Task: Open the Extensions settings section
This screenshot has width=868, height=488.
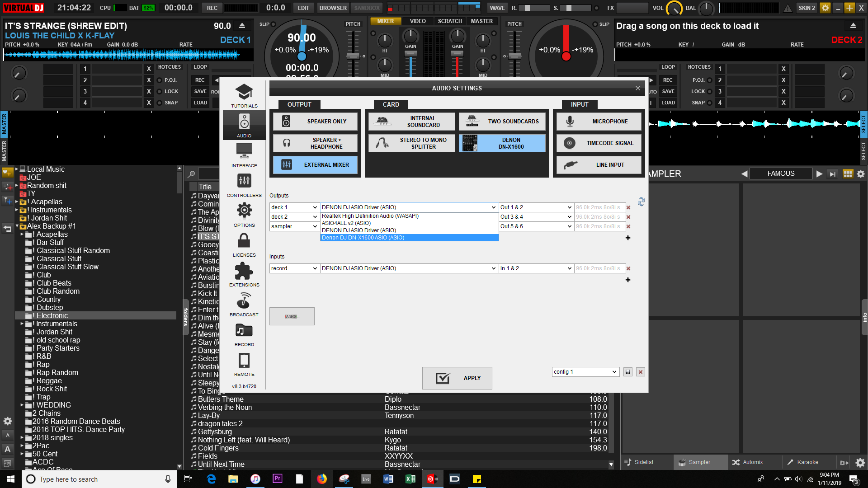Action: click(244, 274)
